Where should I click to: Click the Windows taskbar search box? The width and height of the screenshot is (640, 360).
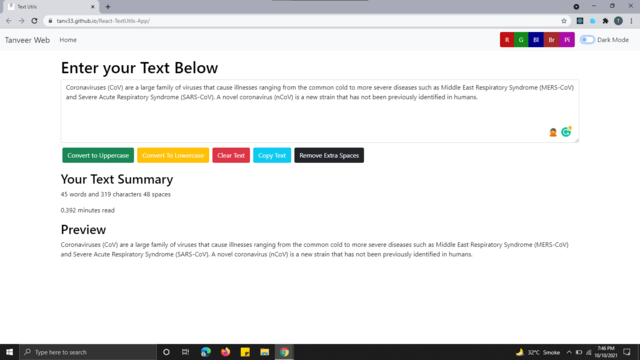coord(88,352)
